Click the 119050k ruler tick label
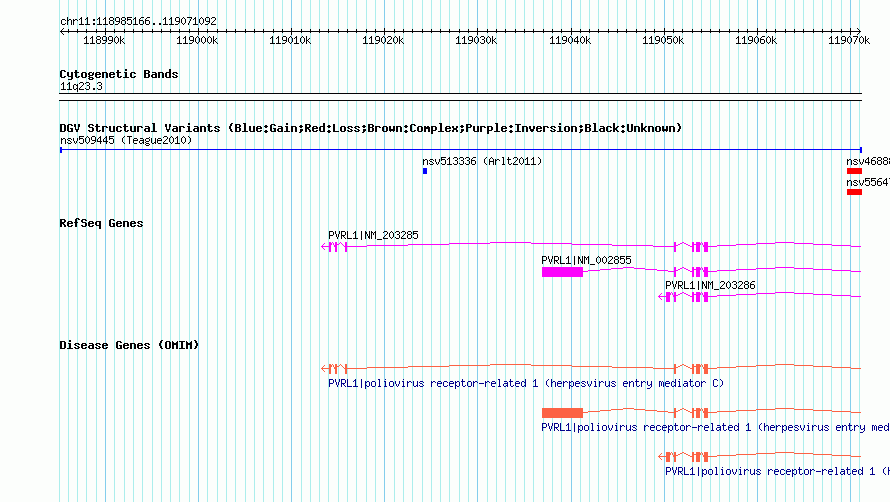This screenshot has width=890, height=502. pyautogui.click(x=663, y=40)
